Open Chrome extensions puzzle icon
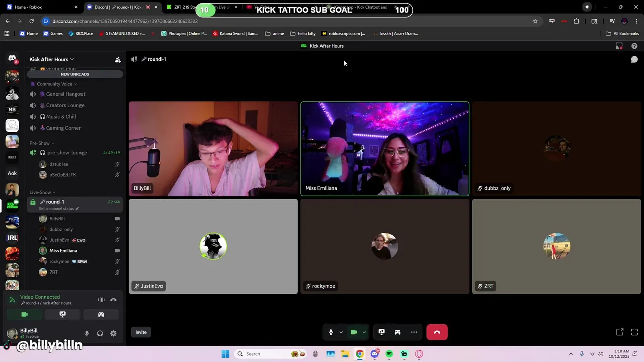This screenshot has height=362, width=644. tap(577, 21)
